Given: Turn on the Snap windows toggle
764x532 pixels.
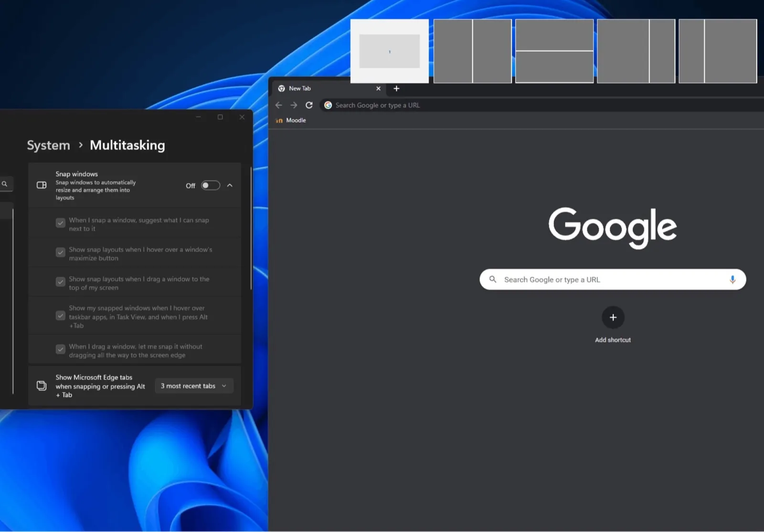Looking at the screenshot, I should coord(210,185).
